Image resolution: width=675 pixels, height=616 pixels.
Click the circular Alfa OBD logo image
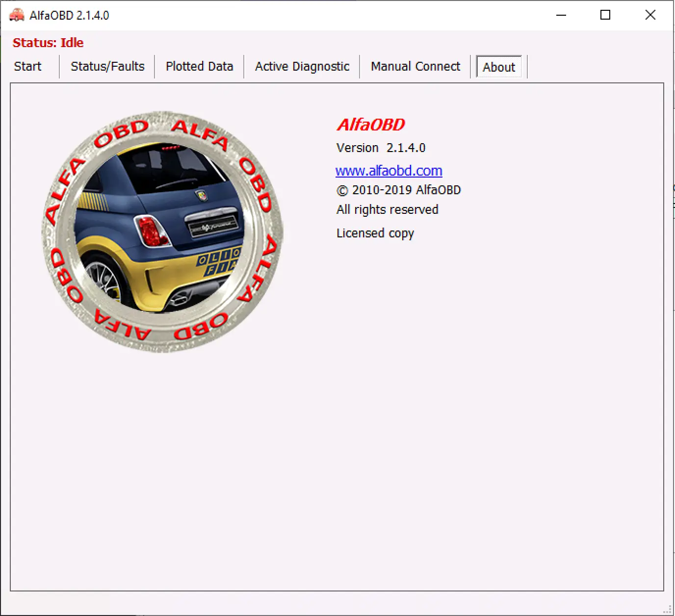click(162, 231)
